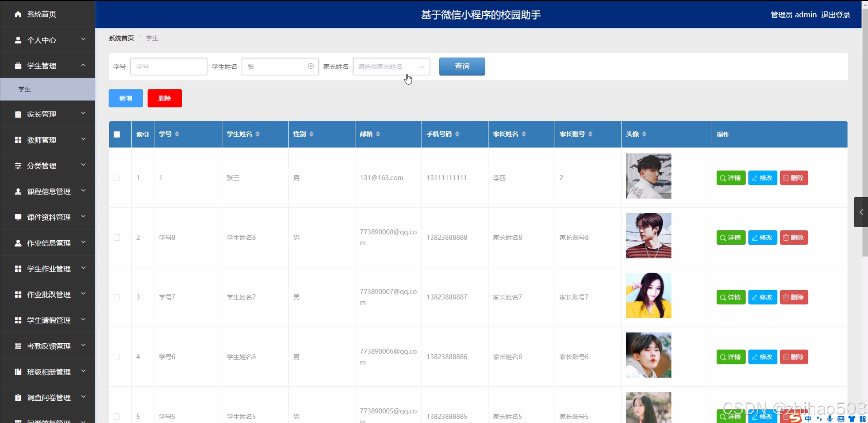Select the 个人中心 person icon
Image resolution: width=868 pixels, height=423 pixels.
click(18, 40)
